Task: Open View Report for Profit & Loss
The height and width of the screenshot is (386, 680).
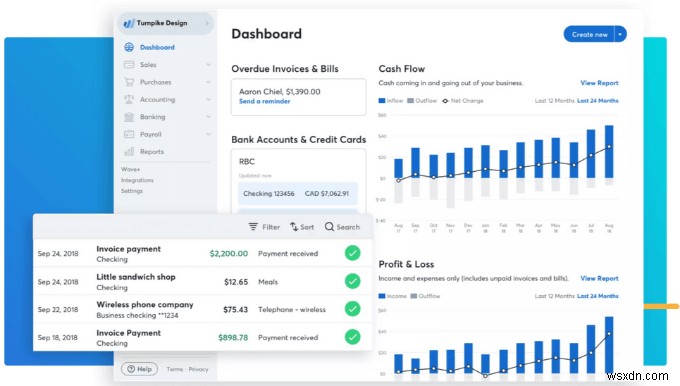Action: coord(599,278)
